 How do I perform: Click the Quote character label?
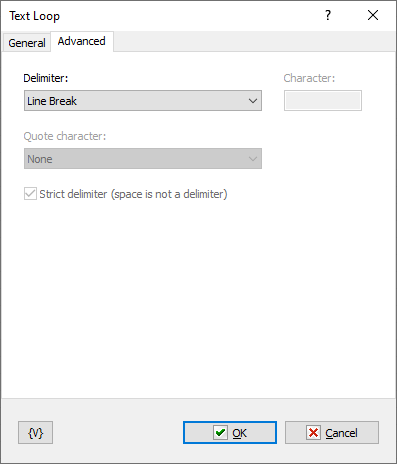click(x=65, y=136)
